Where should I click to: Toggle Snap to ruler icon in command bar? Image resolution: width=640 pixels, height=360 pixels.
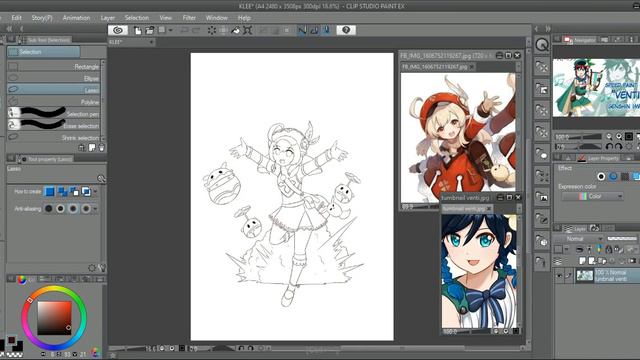(302, 30)
